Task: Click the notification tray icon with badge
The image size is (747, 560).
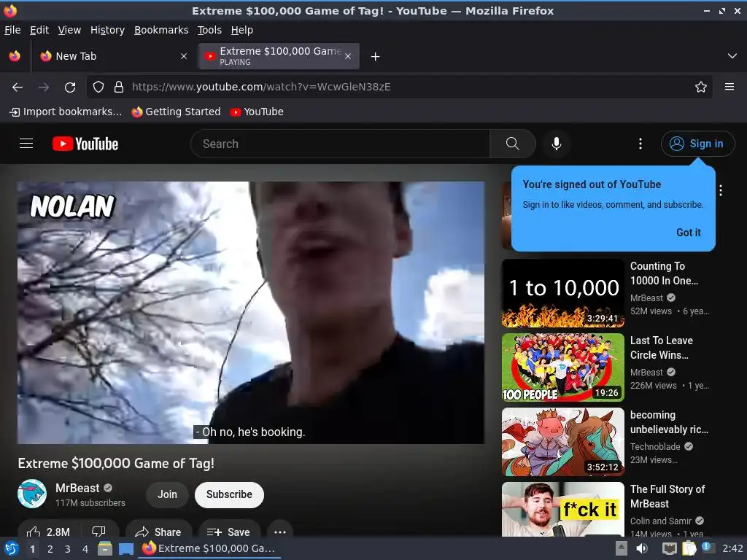Action: click(707, 548)
